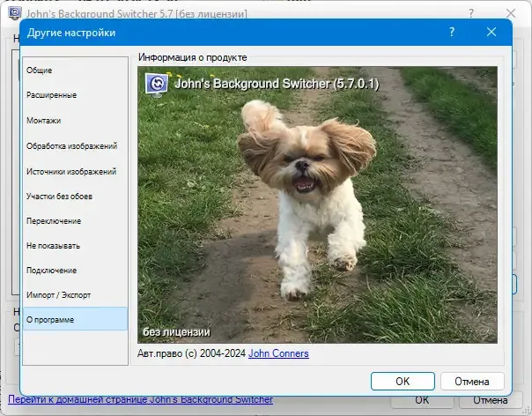Select the Не показывать category

point(75,246)
